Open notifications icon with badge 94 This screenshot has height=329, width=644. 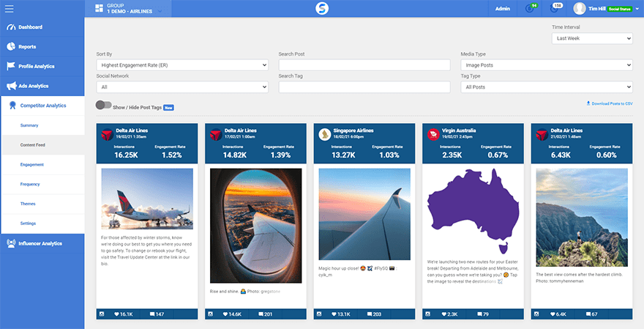530,8
